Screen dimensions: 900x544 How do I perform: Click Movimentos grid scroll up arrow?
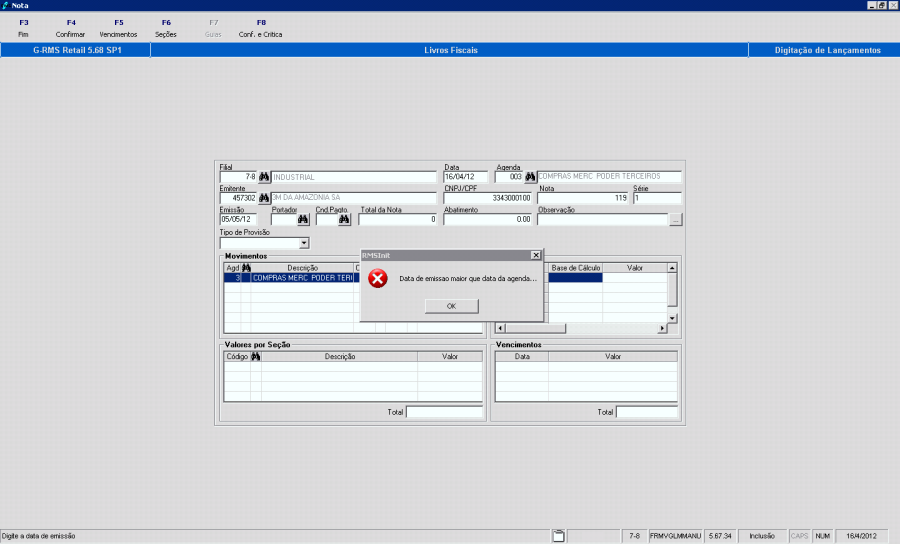pos(672,268)
